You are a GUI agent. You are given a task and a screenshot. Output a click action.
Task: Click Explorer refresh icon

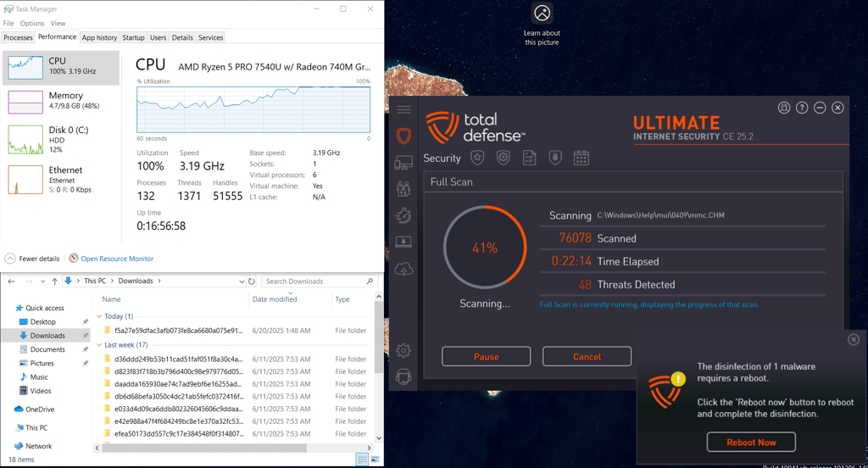pos(252,281)
